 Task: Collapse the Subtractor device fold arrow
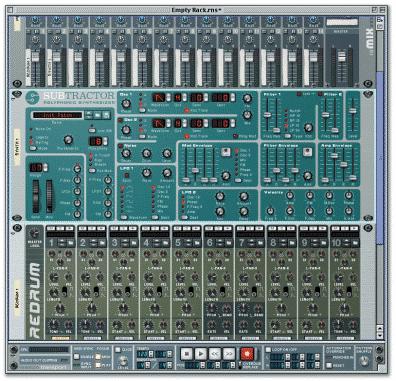pos(14,99)
